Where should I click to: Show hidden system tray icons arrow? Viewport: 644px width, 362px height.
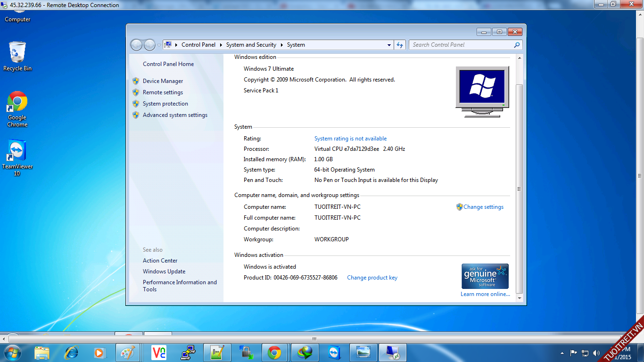(562, 353)
